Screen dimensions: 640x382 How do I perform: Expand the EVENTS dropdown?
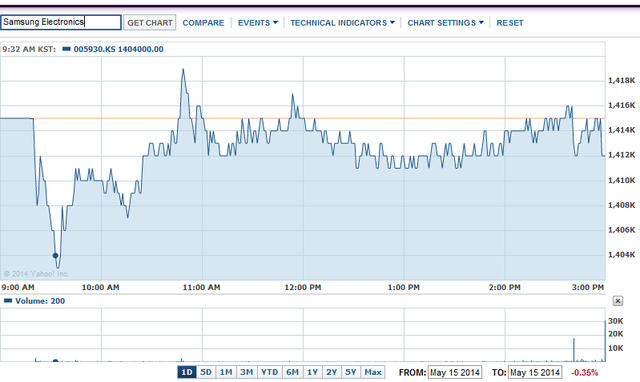tap(258, 23)
